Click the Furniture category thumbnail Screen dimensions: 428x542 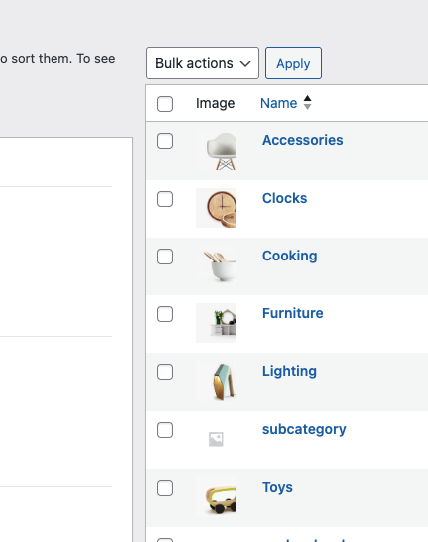(x=216, y=323)
